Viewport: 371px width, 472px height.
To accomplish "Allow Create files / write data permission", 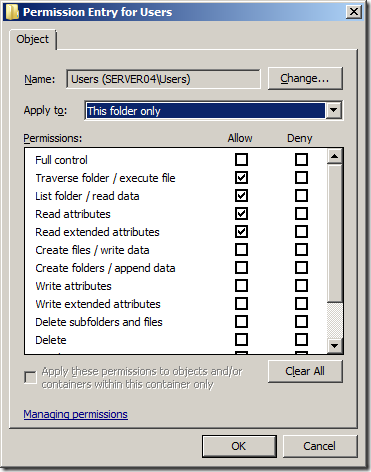I will pyautogui.click(x=241, y=250).
